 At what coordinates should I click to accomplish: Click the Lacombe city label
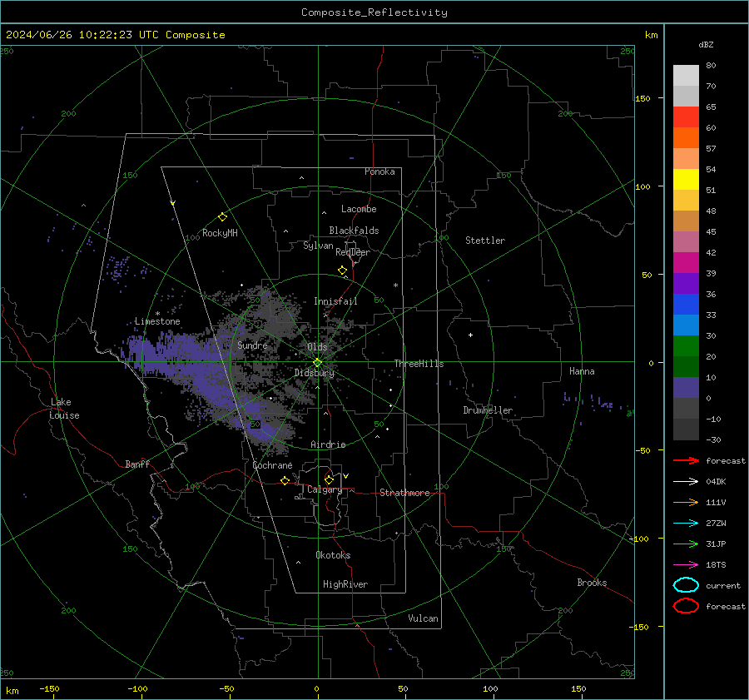pos(359,209)
